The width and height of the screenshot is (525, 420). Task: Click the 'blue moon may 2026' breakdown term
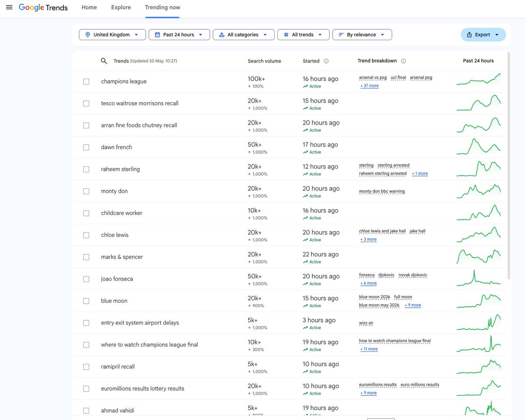[x=379, y=305]
